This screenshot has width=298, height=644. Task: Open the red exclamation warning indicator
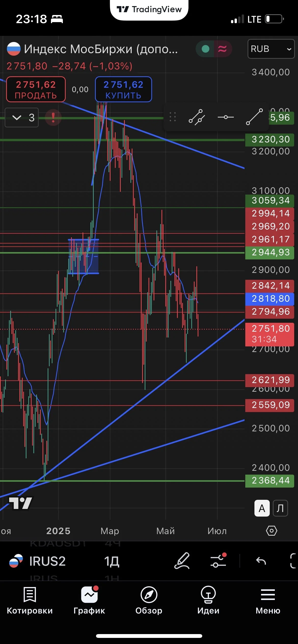coord(53,118)
